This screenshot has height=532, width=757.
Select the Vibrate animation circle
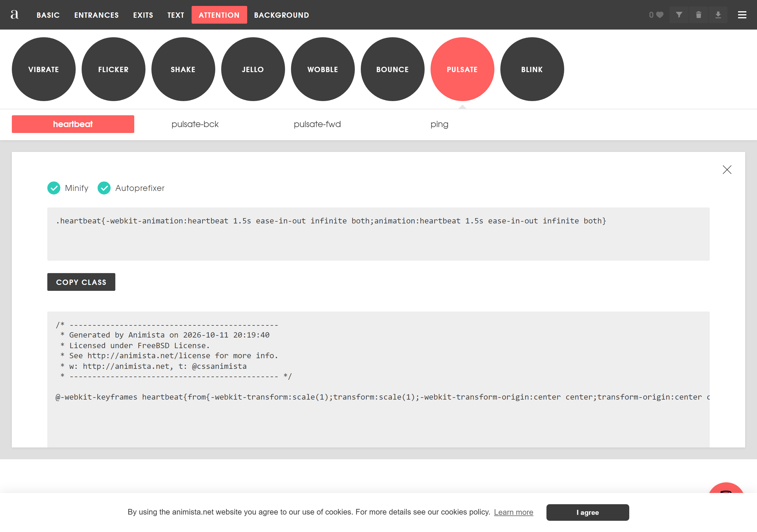43,69
